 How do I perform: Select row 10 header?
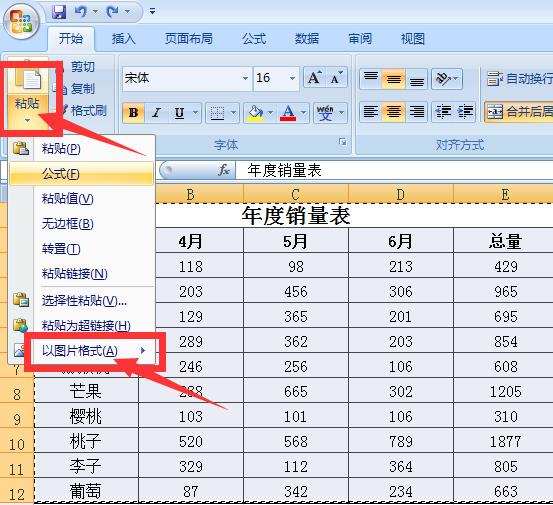pos(17,441)
